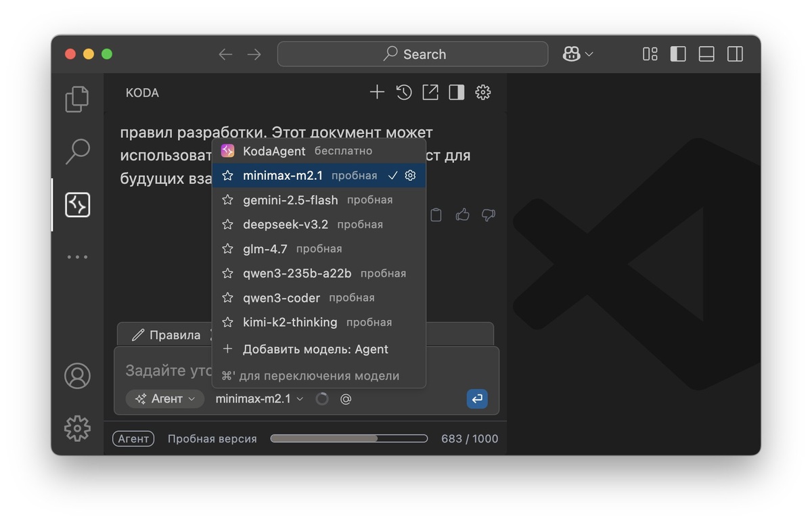Open the Copilot chat dropdown in title bar
Screen dimensions: 812x523
coord(578,54)
